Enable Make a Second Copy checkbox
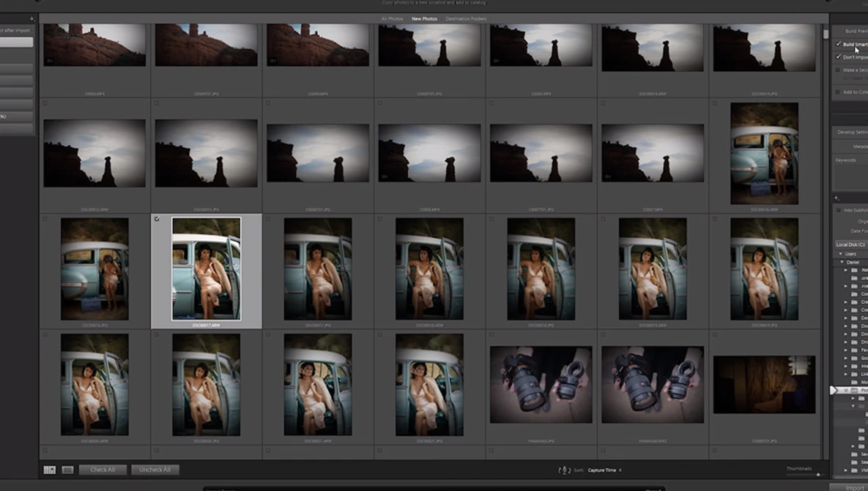The height and width of the screenshot is (491, 868). point(838,70)
